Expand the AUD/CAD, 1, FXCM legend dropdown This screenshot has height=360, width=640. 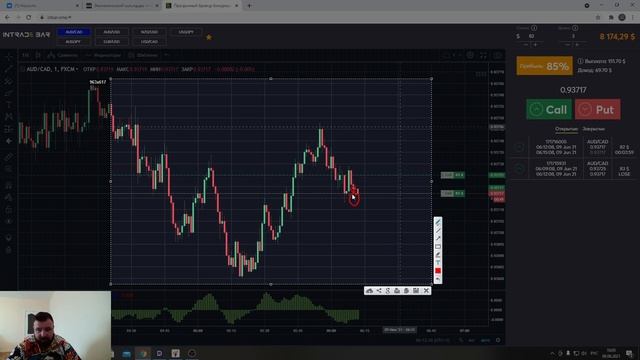pos(77,69)
